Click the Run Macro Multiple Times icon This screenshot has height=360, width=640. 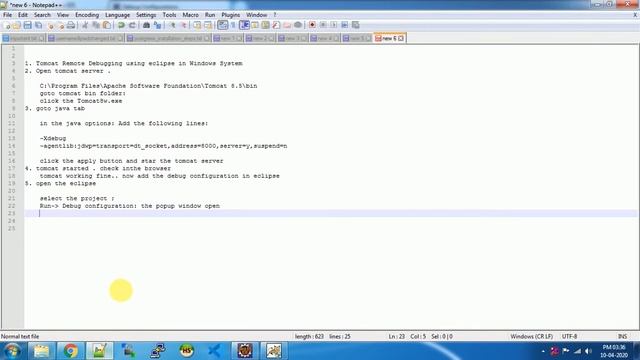click(x=344, y=25)
